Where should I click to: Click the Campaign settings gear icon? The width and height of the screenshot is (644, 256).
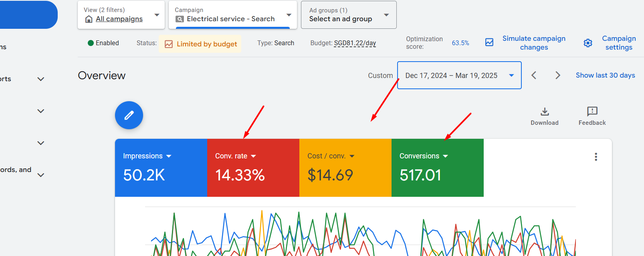coord(588,43)
